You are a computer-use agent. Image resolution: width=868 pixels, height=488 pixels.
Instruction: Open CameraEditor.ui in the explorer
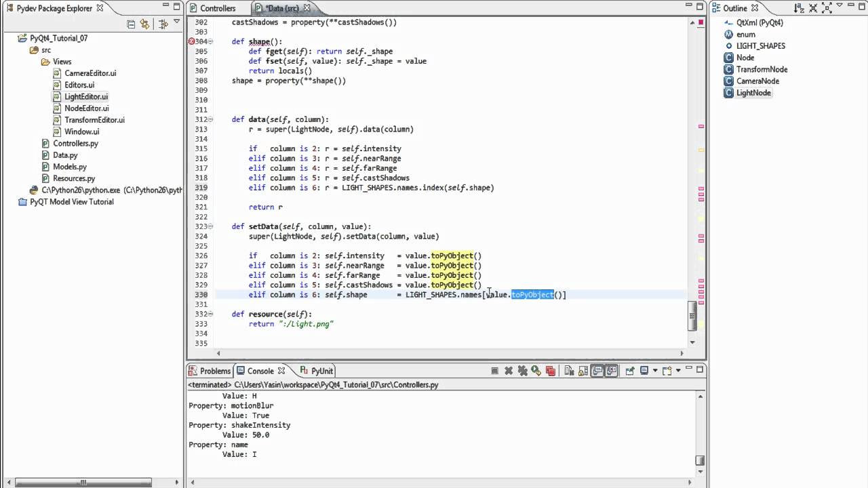click(x=90, y=73)
